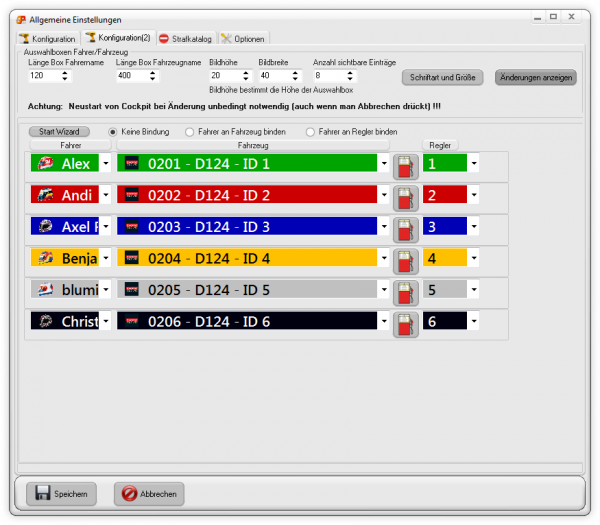Viewport: 600px width, 525px height.
Task: Click the fuel pump icon for car 0203
Action: (405, 228)
